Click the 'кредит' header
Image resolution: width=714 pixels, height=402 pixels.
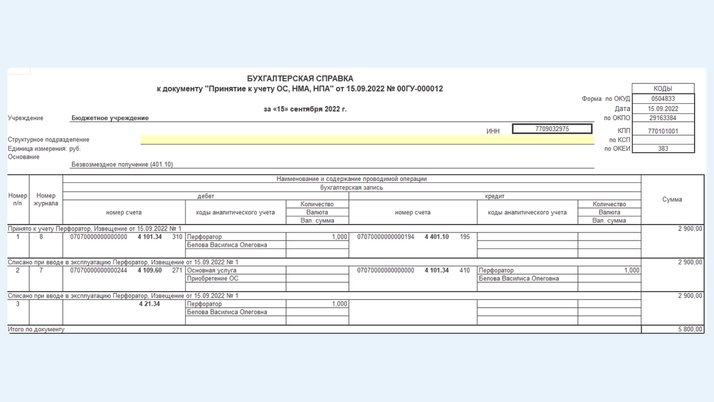[495, 196]
